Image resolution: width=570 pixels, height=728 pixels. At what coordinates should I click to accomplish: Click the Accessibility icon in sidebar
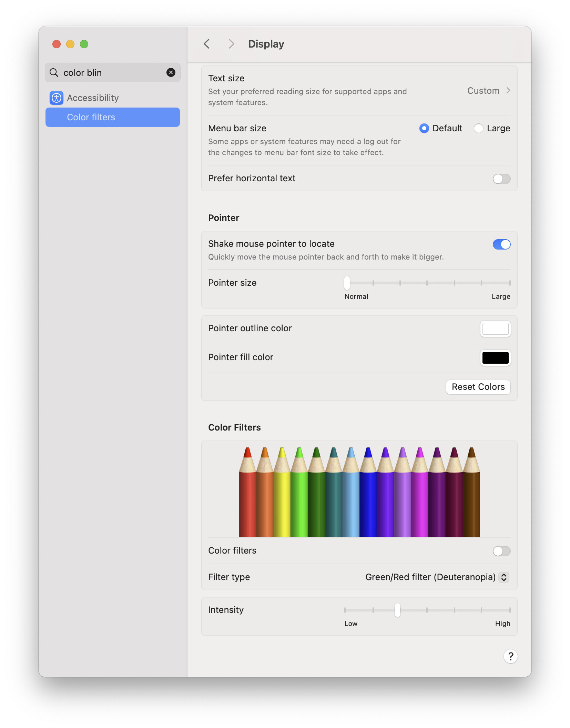pyautogui.click(x=56, y=98)
